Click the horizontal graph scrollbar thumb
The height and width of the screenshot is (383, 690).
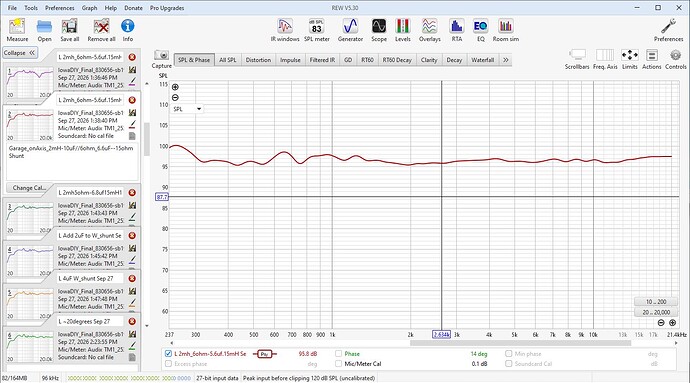click(x=521, y=343)
